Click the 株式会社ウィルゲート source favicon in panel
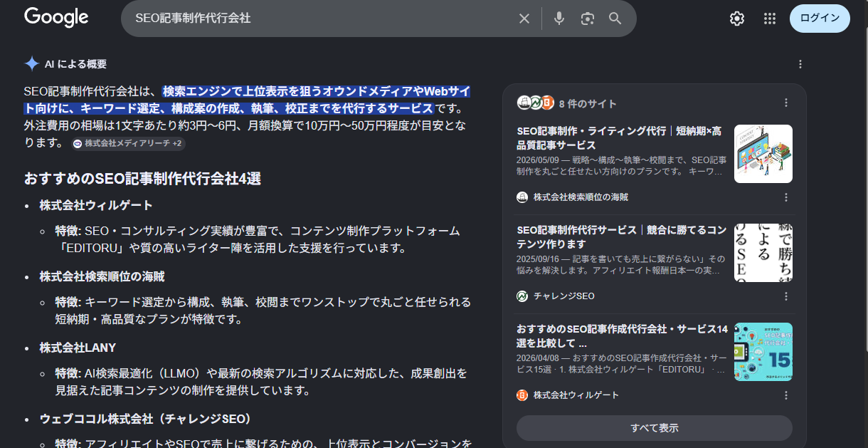This screenshot has width=868, height=448. click(522, 395)
